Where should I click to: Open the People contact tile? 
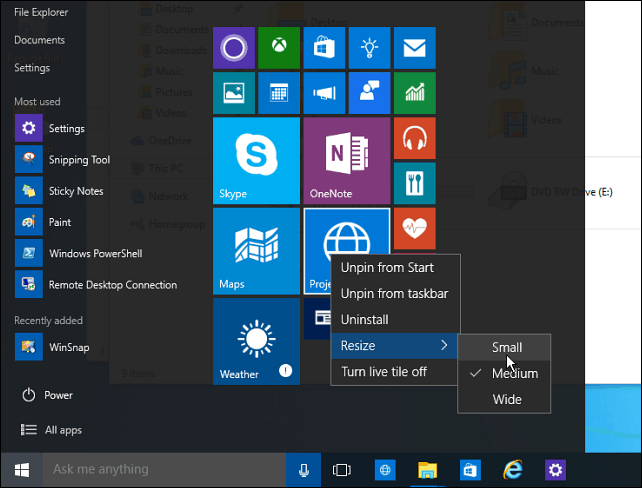369,93
